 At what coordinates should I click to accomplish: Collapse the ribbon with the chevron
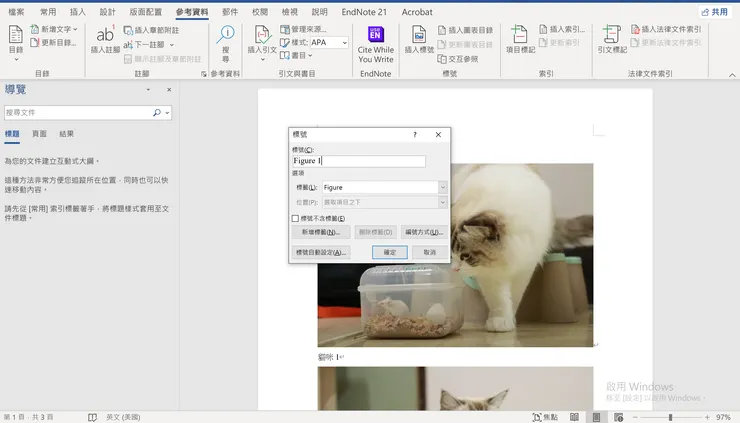click(732, 75)
